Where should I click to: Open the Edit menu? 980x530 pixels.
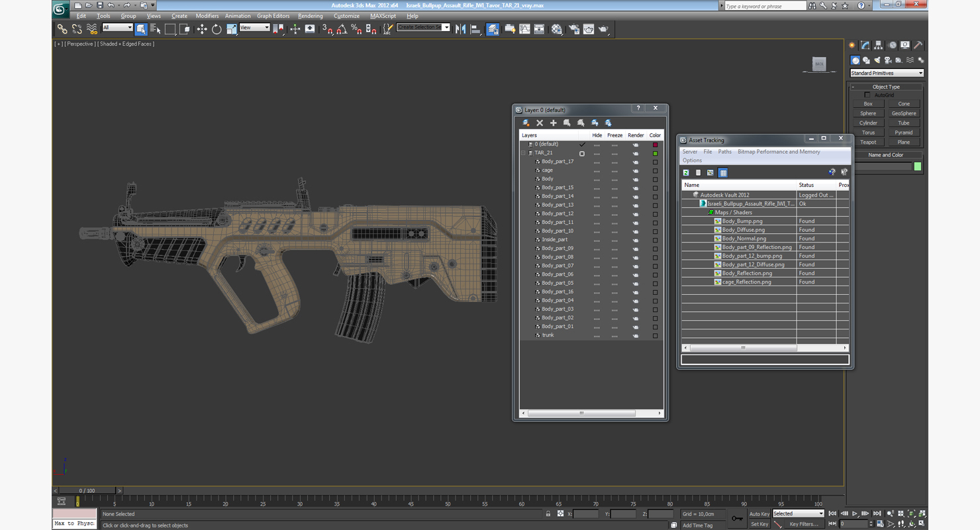click(81, 16)
